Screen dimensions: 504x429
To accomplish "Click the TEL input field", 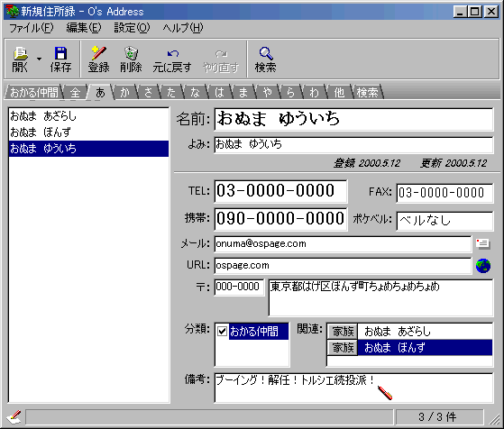I will [280, 191].
